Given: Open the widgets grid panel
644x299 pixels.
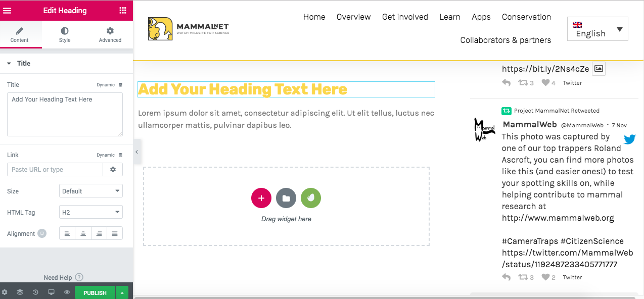Looking at the screenshot, I should [123, 11].
